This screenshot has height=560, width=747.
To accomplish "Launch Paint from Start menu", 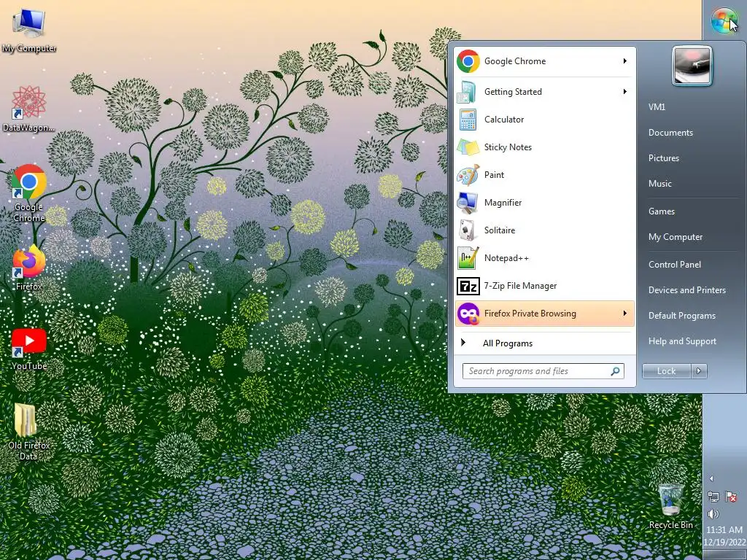I will click(x=544, y=175).
